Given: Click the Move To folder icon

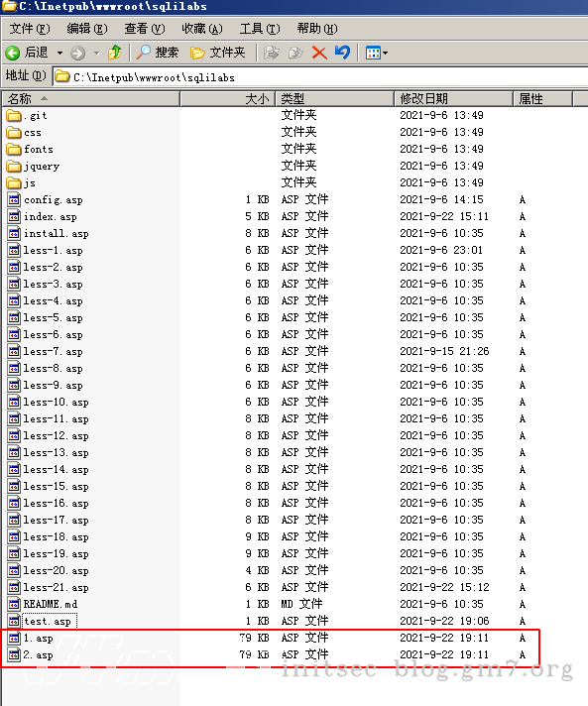Looking at the screenshot, I should pos(271,53).
